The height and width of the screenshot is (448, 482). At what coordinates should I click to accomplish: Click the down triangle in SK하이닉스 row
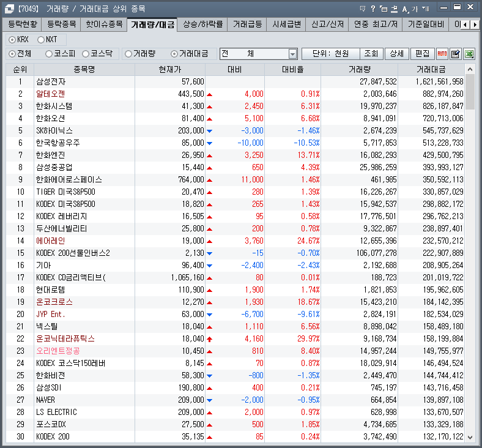coord(210,131)
